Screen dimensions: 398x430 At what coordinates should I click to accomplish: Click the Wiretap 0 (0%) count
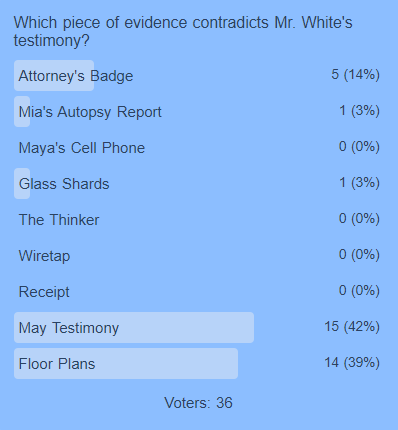pyautogui.click(x=359, y=255)
